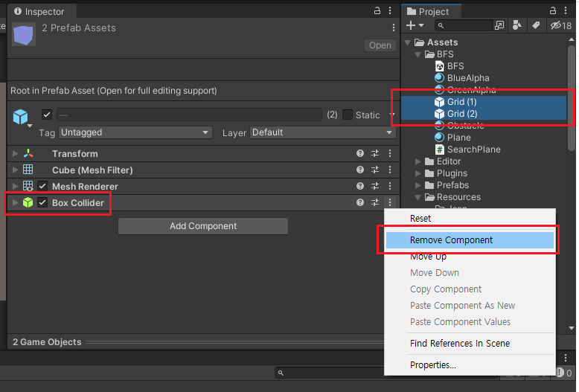Click the Inspector lock icon
This screenshot has height=392, width=579.
[x=377, y=10]
